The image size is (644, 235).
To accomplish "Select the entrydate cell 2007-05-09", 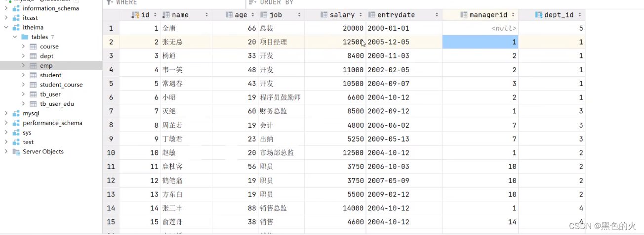I will pos(404,181).
